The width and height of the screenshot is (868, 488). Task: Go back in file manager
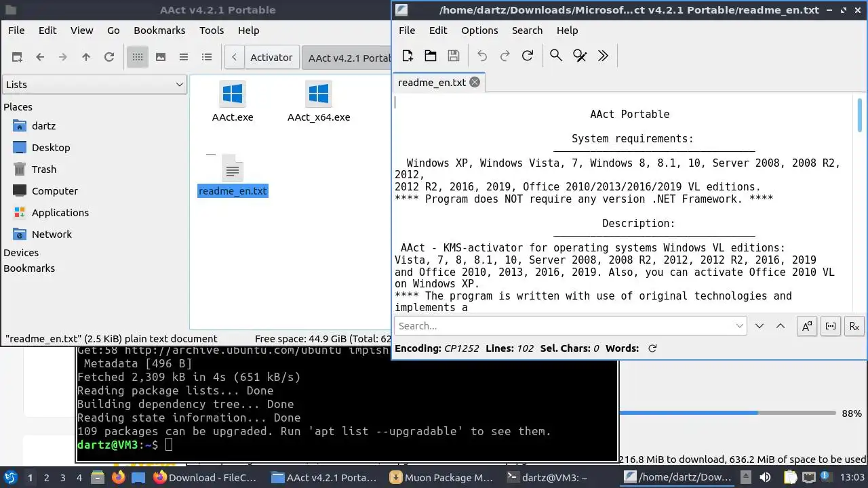point(40,57)
